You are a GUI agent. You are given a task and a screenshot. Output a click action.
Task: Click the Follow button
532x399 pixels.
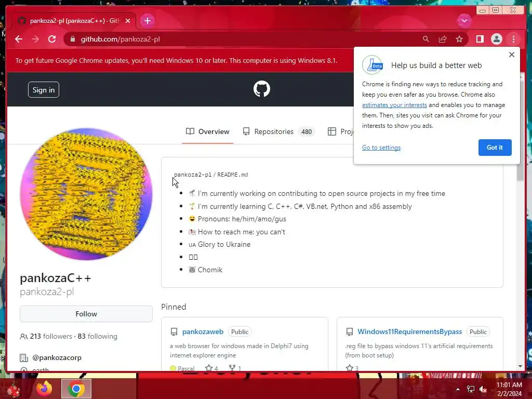click(x=86, y=314)
